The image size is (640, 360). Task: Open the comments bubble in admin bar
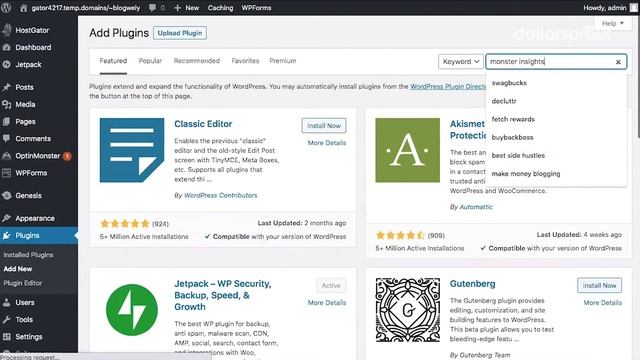(152, 8)
